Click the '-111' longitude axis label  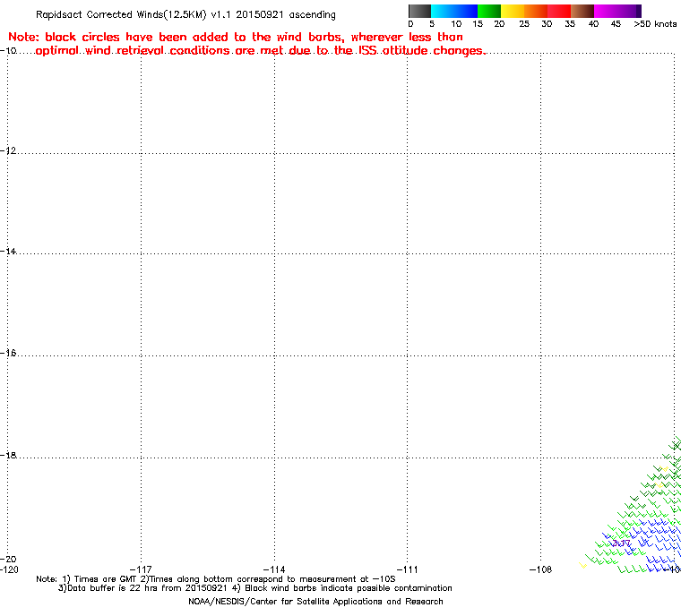point(408,569)
